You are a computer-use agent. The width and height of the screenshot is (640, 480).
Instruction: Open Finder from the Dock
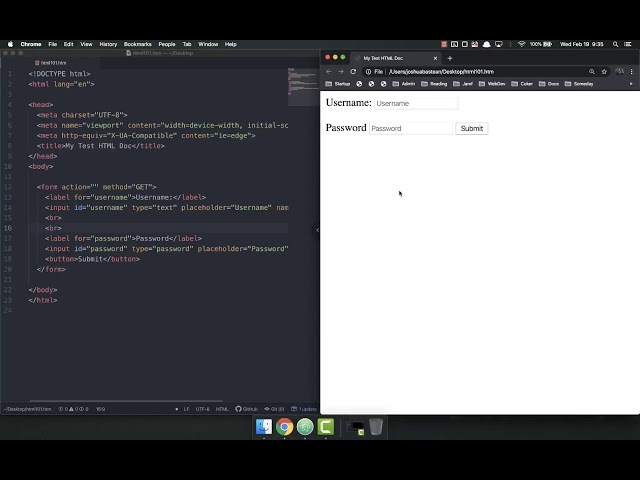264,427
